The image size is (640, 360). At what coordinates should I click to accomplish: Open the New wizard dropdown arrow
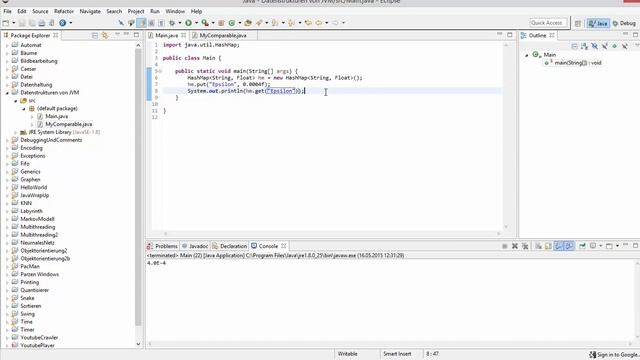[x=13, y=23]
